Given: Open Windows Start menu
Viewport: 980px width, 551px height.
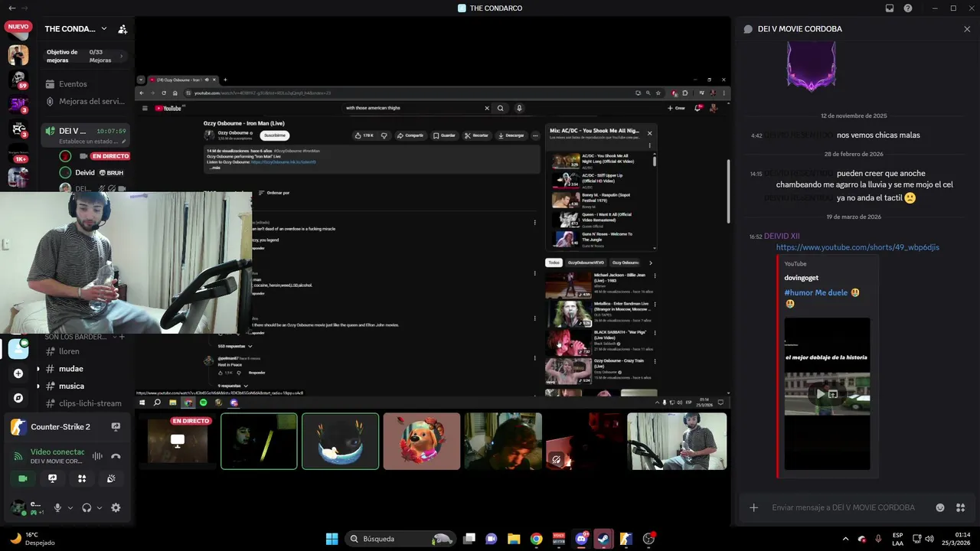Looking at the screenshot, I should [332, 539].
